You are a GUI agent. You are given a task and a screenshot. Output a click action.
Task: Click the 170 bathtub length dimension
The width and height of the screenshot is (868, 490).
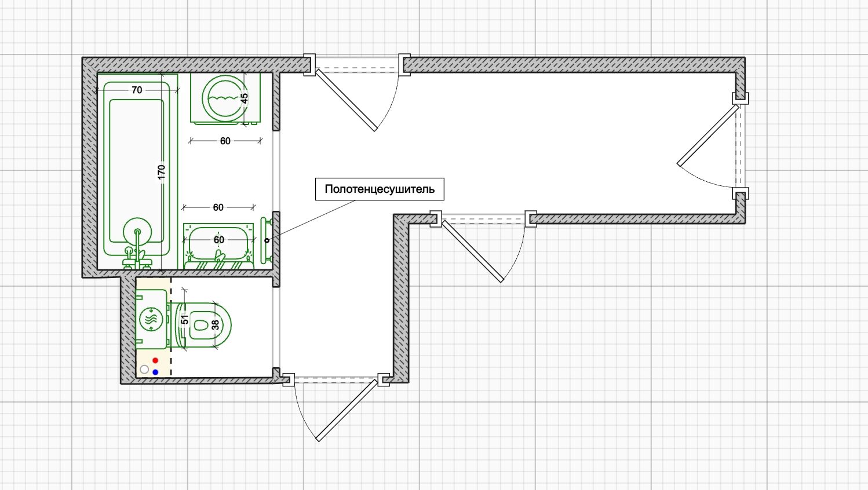click(x=161, y=171)
